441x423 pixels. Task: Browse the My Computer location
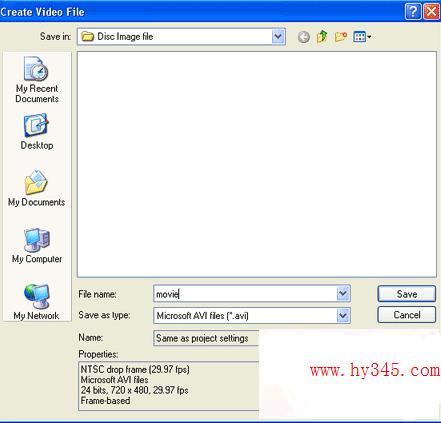pos(37,246)
